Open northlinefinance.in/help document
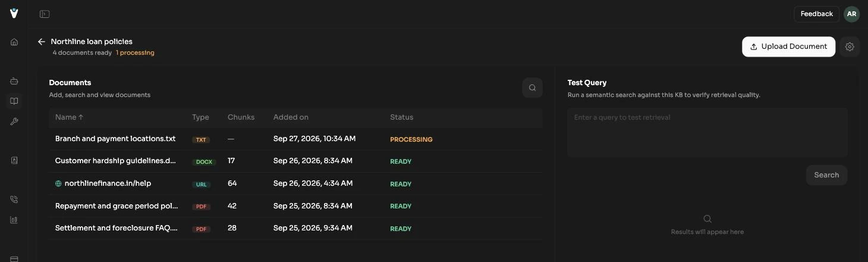This screenshot has height=262, width=868. (x=108, y=183)
